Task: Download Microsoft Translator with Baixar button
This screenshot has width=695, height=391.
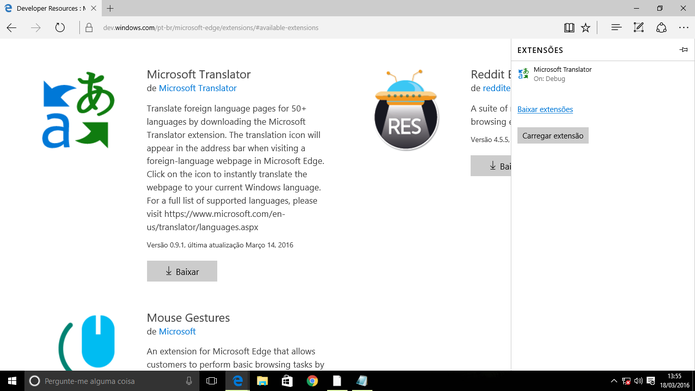Action: (182, 271)
